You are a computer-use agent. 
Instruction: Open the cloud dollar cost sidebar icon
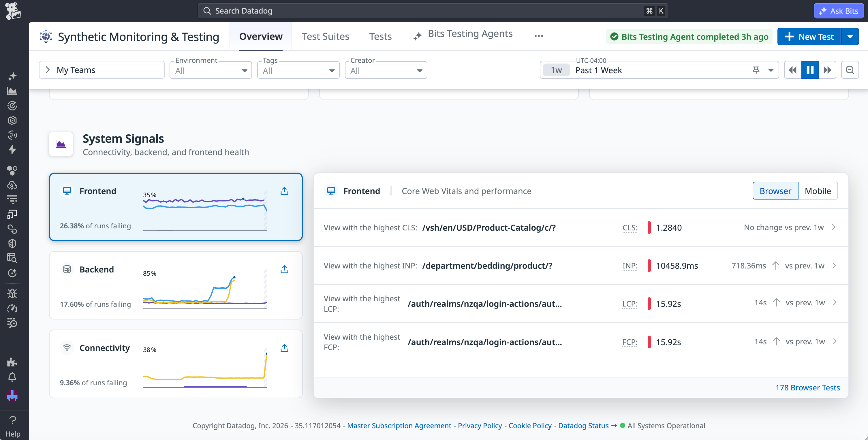12,185
